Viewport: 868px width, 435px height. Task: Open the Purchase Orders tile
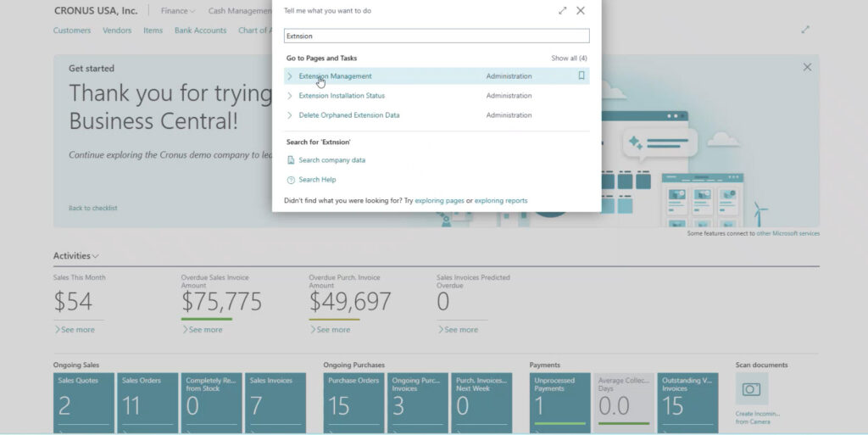pyautogui.click(x=353, y=403)
